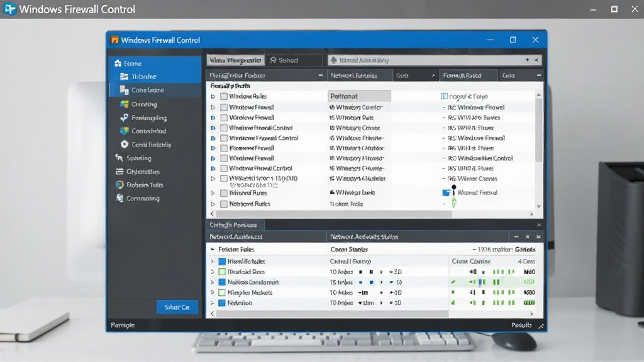Click the inner window's orange app logo

[114, 40]
